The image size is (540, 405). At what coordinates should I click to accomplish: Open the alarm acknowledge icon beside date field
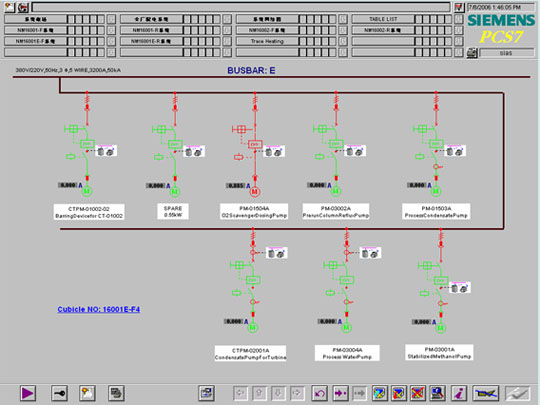tap(459, 7)
